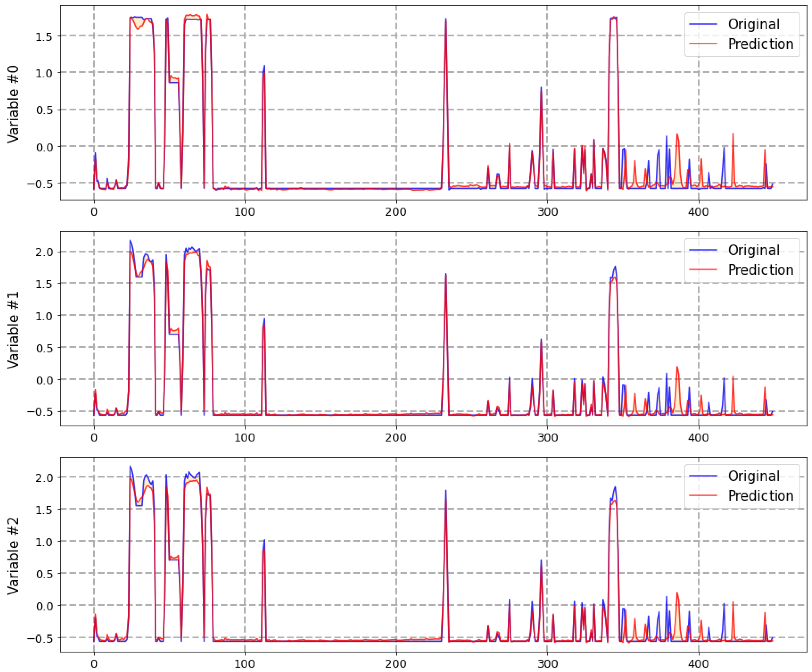Image resolution: width=812 pixels, height=672 pixels.
Task: Select 'Original' legend text in Variable #1 plot
Action: 754,250
